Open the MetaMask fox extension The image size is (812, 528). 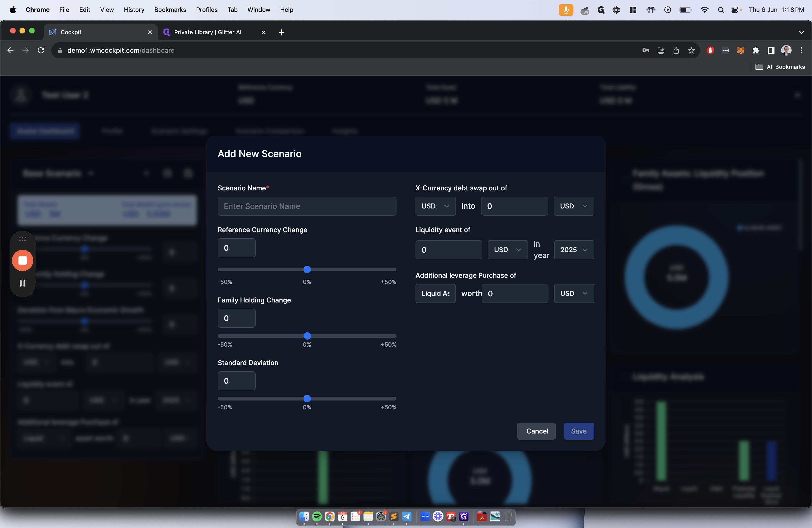tap(740, 51)
